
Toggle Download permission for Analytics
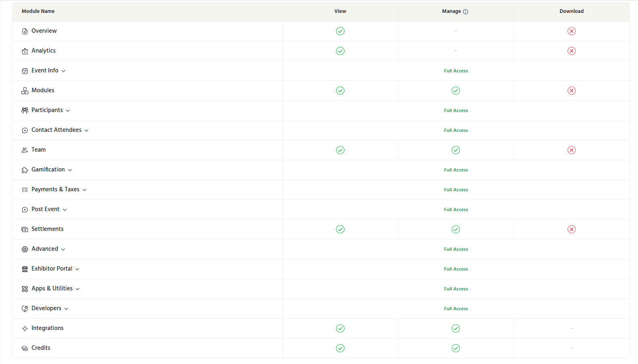(572, 51)
